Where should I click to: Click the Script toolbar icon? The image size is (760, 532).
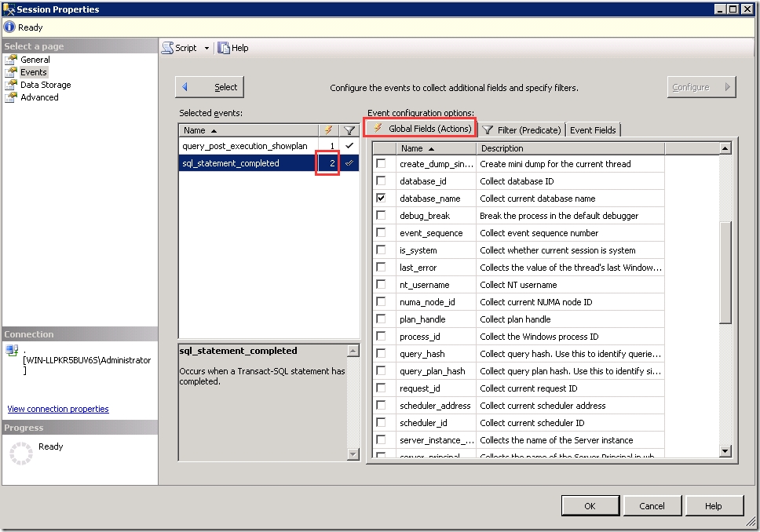point(168,48)
